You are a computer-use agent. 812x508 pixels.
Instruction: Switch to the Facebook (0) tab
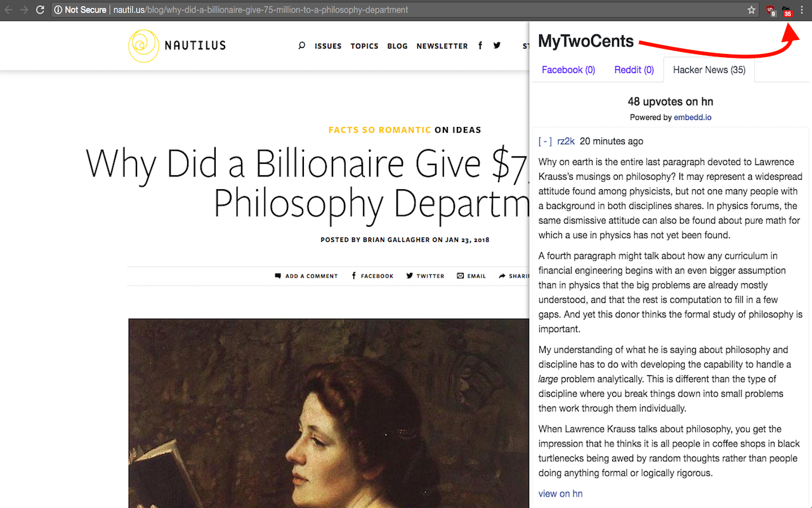coord(568,70)
